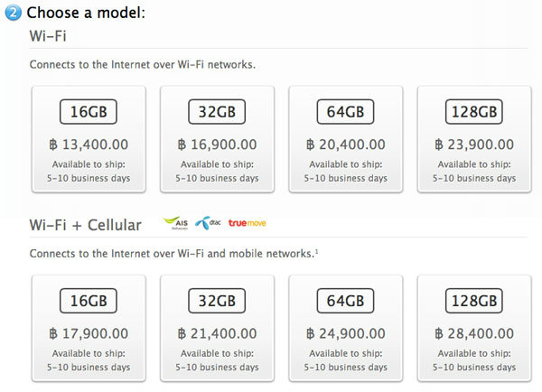Select the Cellular 16GB model at ฿17,900
Screen dimensions: 542x392
[x=89, y=329]
